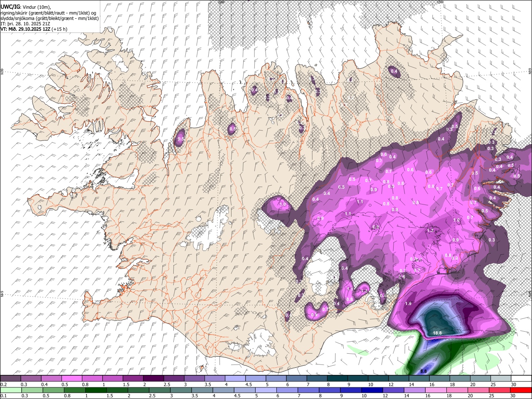The height and width of the screenshot is (399, 532).
Task: Pick the light lavender swatch between 4 and 4.5 on the snow scale
Action: point(235,379)
